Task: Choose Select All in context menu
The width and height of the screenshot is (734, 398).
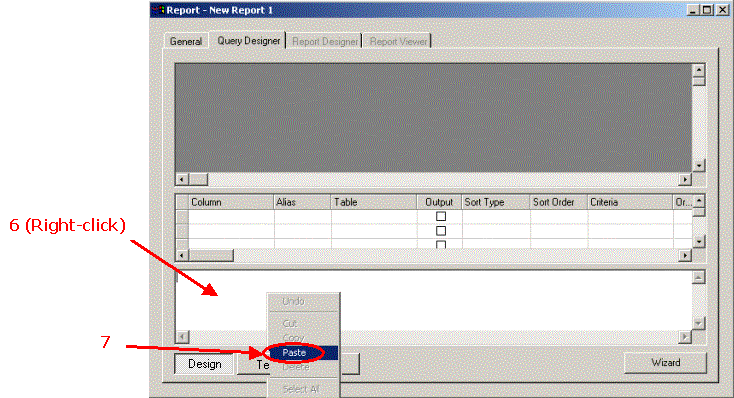Action: (x=303, y=389)
